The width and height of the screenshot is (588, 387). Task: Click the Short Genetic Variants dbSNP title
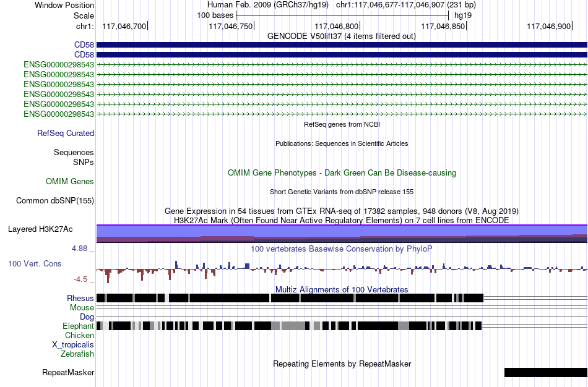pyautogui.click(x=342, y=192)
